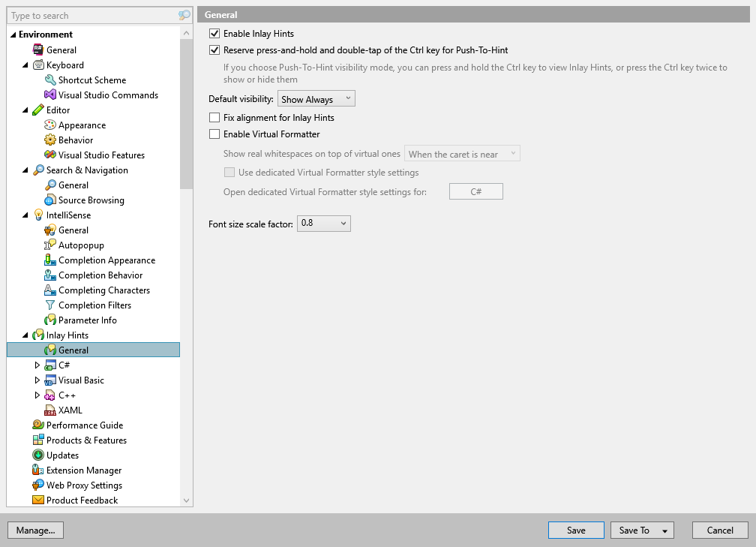Image resolution: width=756 pixels, height=547 pixels.
Task: Click the Save button
Action: 576,530
